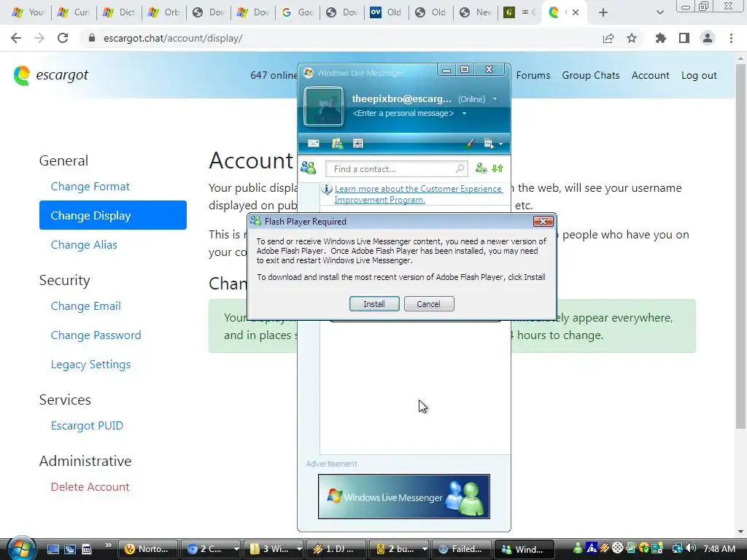Open Account in escargot navigation

650,75
